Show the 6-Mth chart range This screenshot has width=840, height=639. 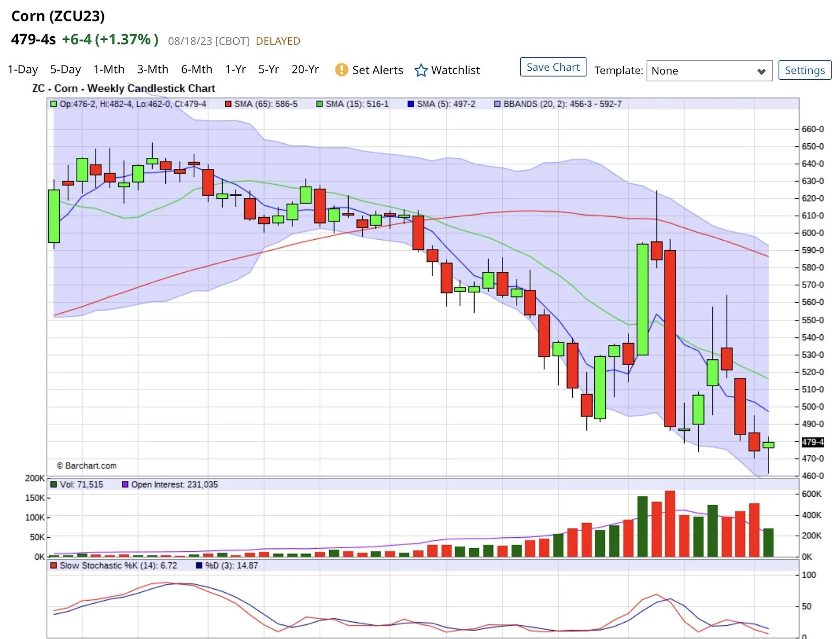coord(197,70)
